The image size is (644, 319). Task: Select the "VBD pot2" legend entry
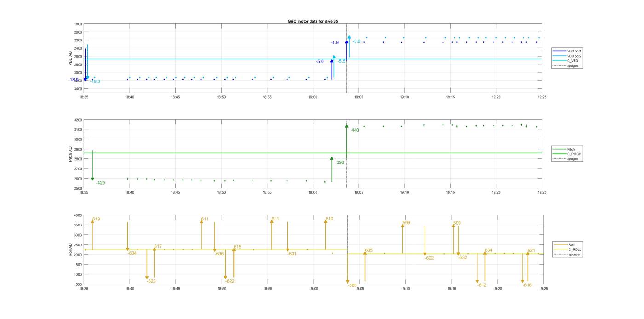[x=566, y=56]
